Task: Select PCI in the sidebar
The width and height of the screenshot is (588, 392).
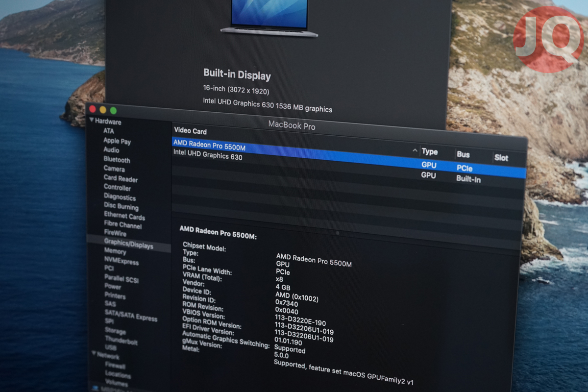Action: [109, 268]
